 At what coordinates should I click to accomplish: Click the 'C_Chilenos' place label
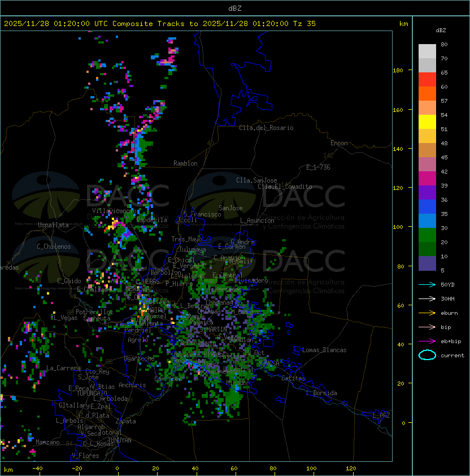point(54,246)
